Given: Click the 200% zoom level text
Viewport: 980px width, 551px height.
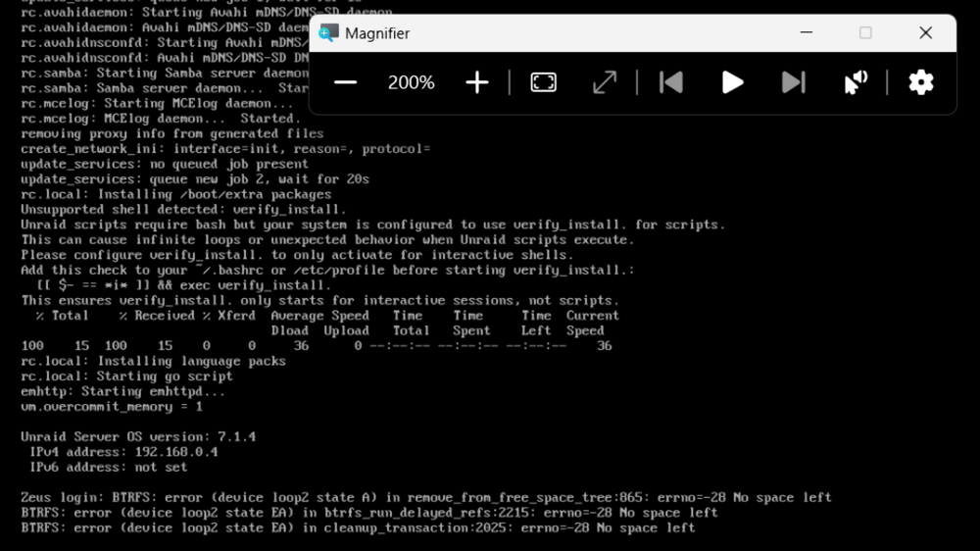Looking at the screenshot, I should coord(412,82).
